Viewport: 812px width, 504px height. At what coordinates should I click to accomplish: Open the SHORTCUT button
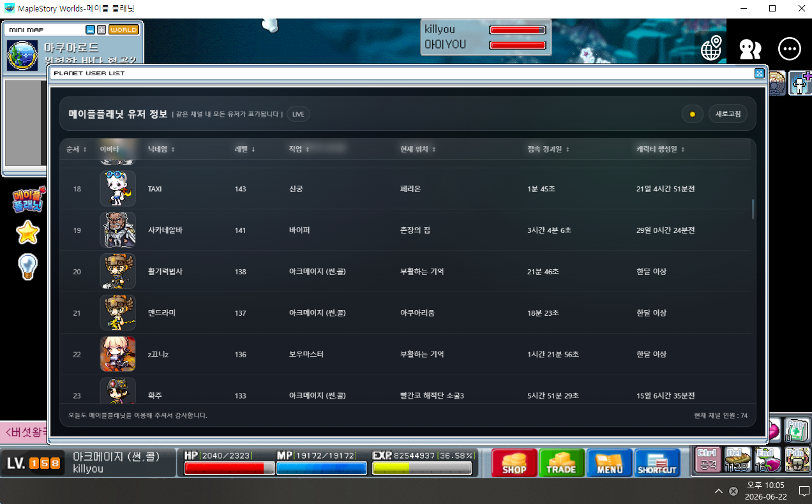(x=658, y=463)
